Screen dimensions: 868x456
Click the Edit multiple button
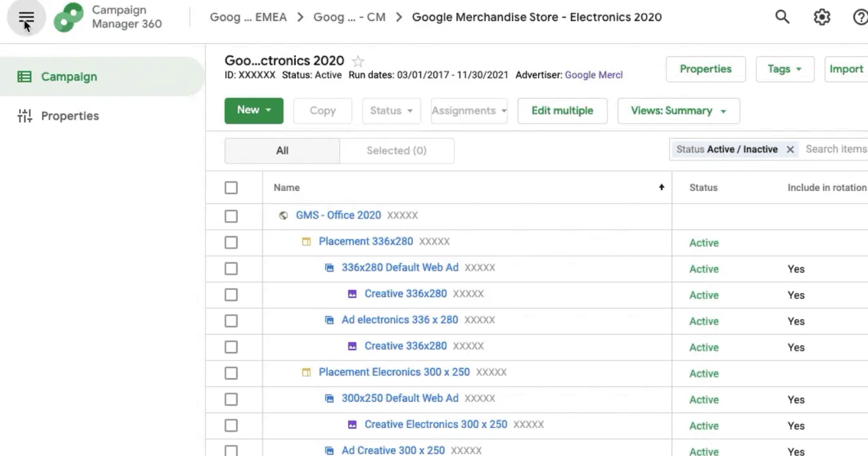[562, 111]
